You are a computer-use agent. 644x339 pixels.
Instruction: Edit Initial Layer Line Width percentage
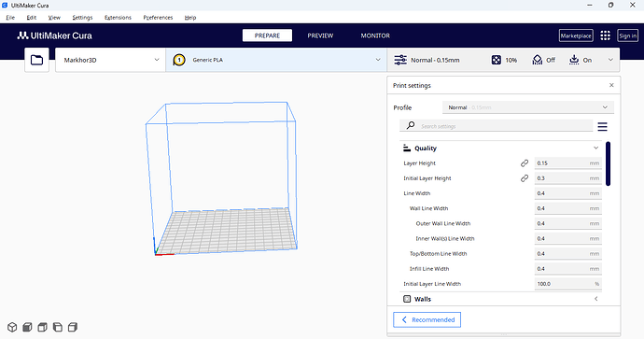coord(568,284)
